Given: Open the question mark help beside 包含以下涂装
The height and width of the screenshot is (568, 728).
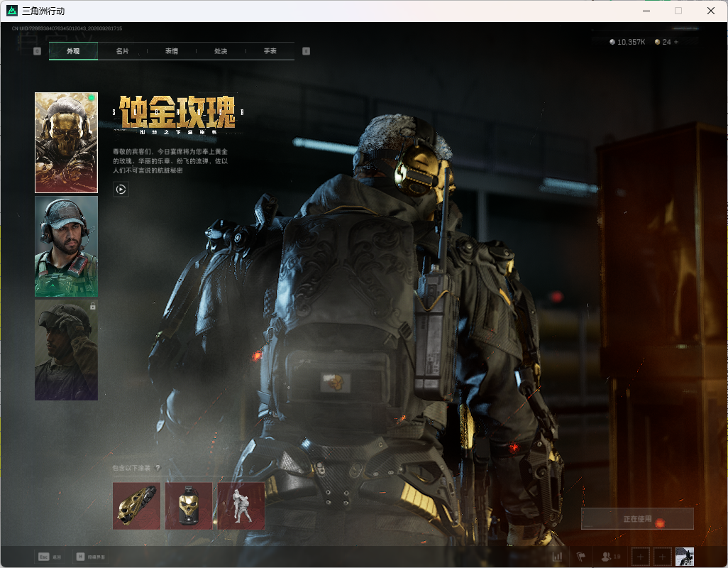Looking at the screenshot, I should [x=158, y=468].
